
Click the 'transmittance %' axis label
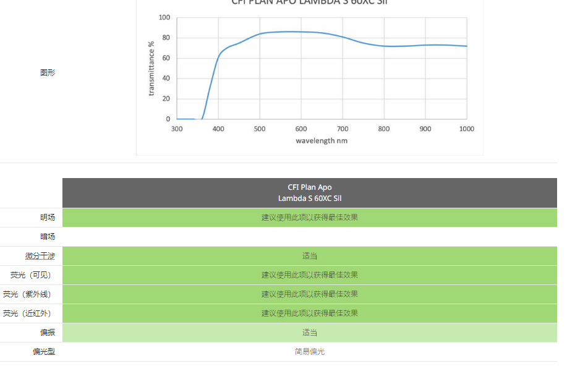click(x=151, y=69)
